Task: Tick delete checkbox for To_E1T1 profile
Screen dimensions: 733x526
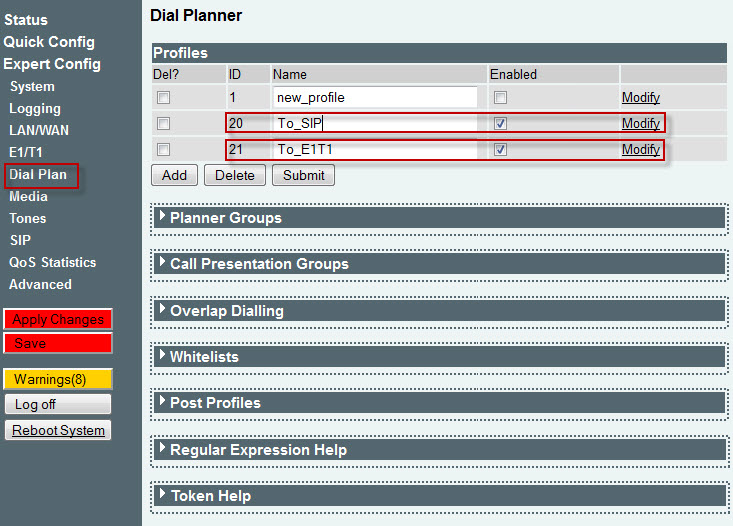Action: [x=163, y=150]
